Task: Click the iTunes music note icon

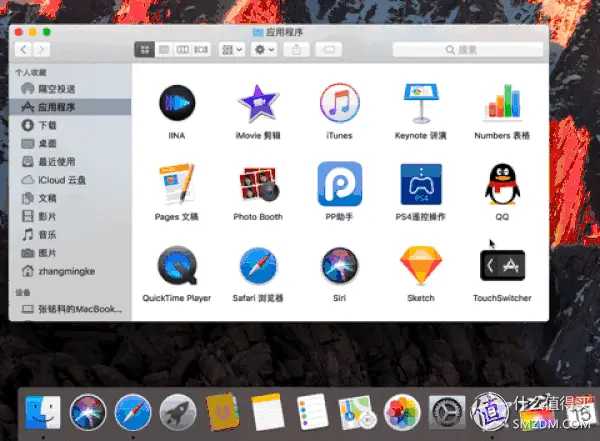Action: (339, 103)
